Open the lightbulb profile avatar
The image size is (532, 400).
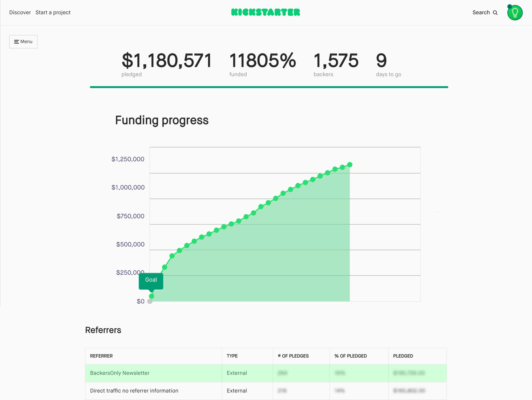coord(515,13)
